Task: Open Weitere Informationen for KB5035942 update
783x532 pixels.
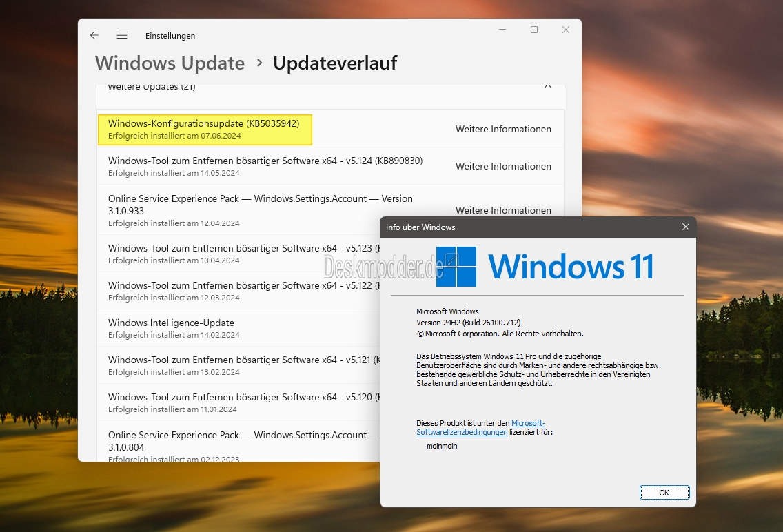Action: point(503,129)
